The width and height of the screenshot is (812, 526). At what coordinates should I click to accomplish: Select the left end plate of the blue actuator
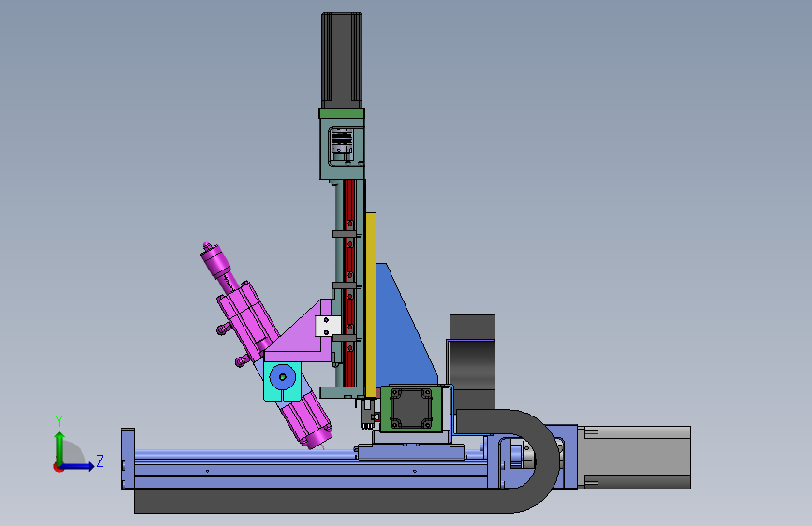coord(127,459)
